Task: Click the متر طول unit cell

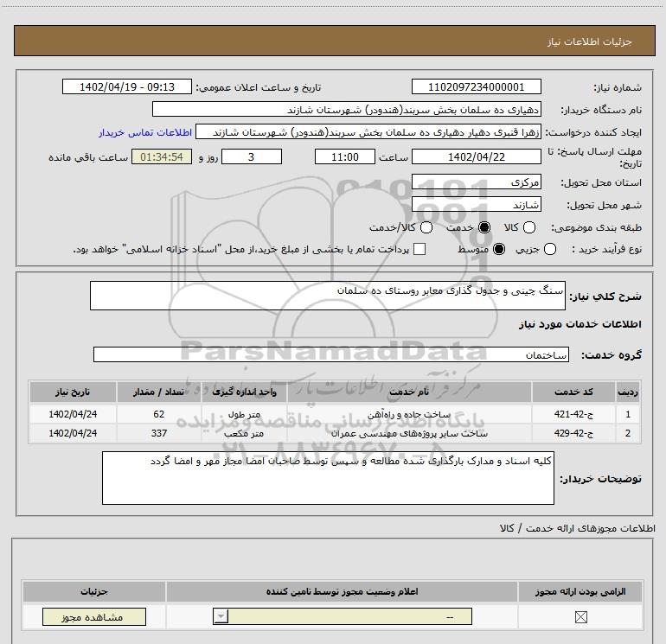Action: click(244, 414)
